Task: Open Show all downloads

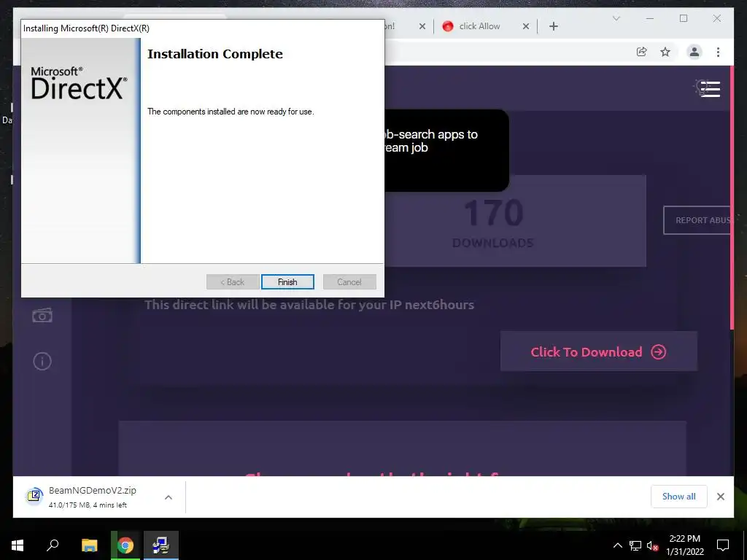Action: 678,496
